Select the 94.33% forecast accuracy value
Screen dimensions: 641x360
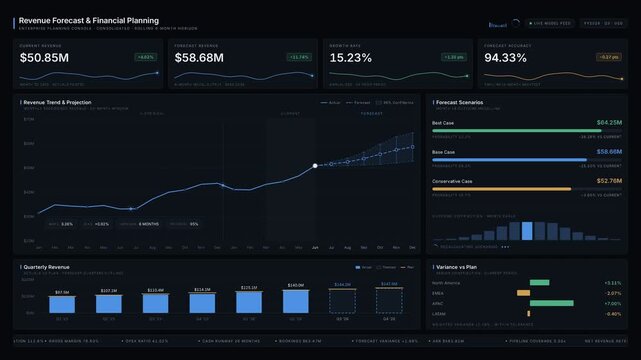(x=505, y=58)
